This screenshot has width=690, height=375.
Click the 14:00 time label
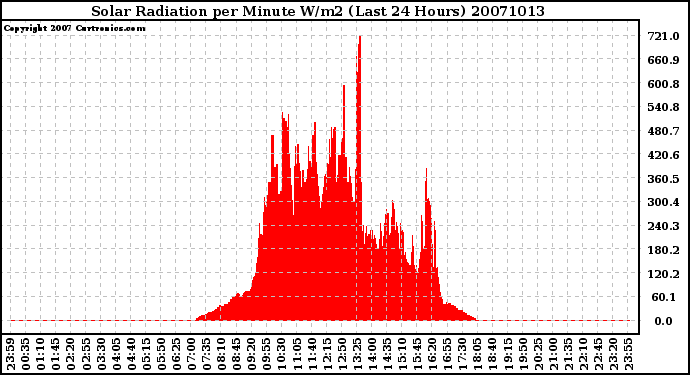(x=372, y=354)
